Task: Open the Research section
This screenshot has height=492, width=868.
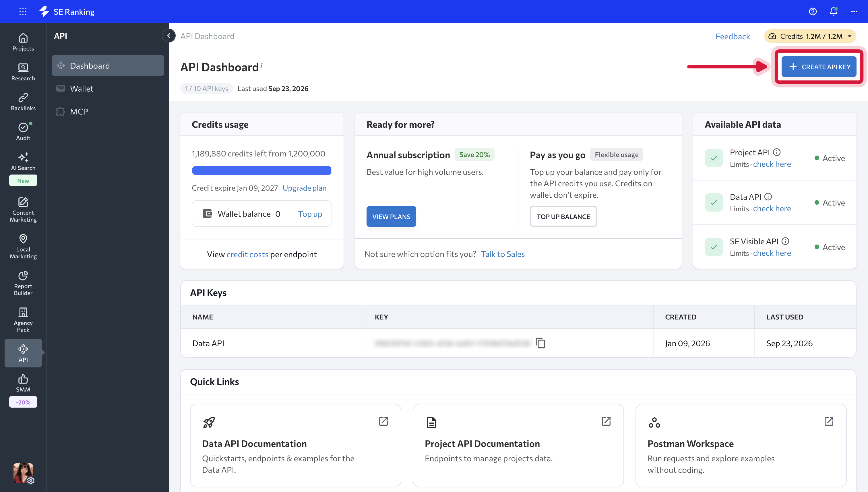Action: pyautogui.click(x=23, y=72)
